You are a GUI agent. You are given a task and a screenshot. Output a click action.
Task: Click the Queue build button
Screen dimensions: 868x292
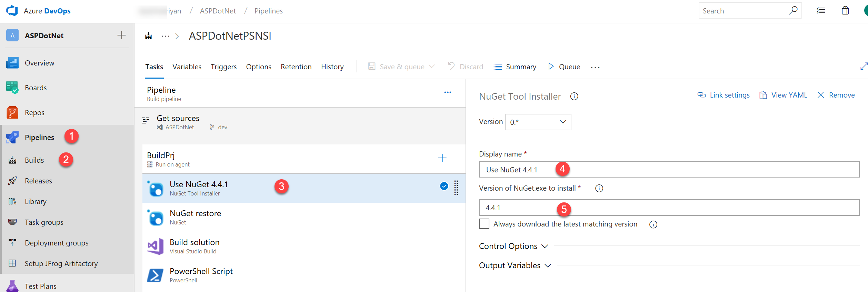pyautogui.click(x=564, y=67)
